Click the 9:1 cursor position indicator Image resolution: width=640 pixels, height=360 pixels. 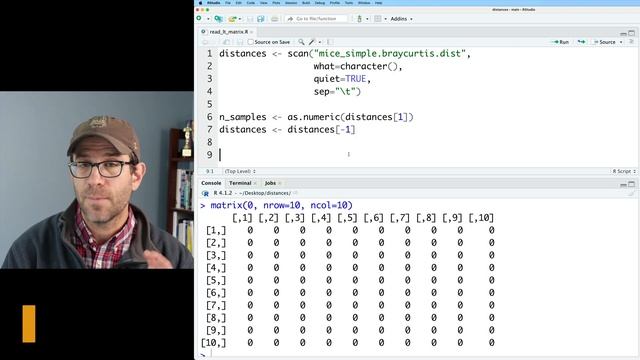[210, 171]
